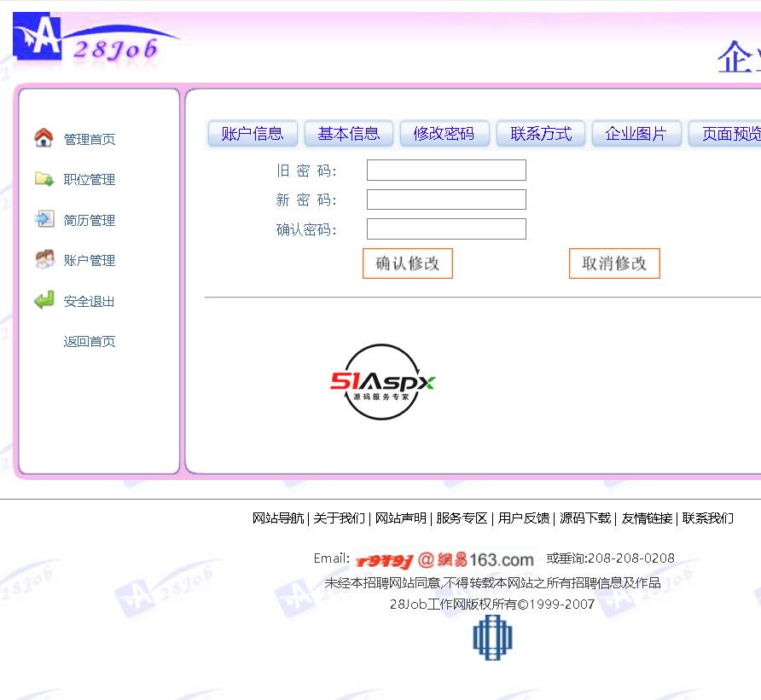Open the 管理首页 sidebar link
The width and height of the screenshot is (761, 700).
[90, 140]
